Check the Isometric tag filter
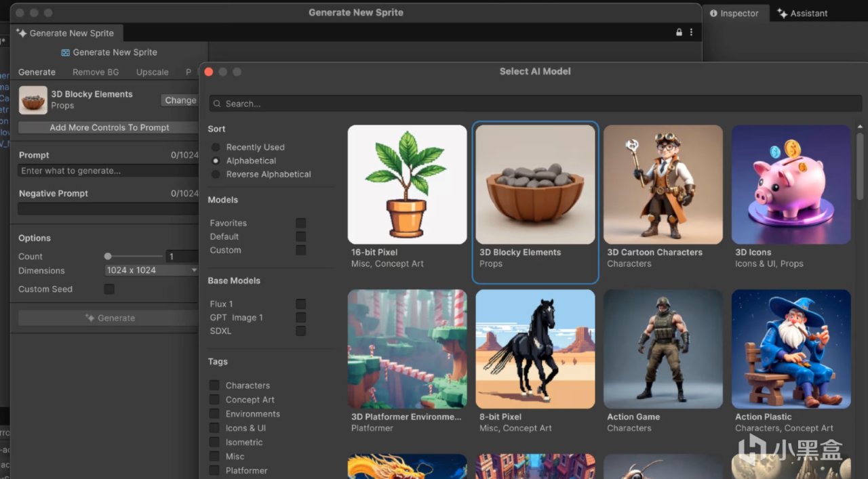868x479 pixels. (214, 442)
